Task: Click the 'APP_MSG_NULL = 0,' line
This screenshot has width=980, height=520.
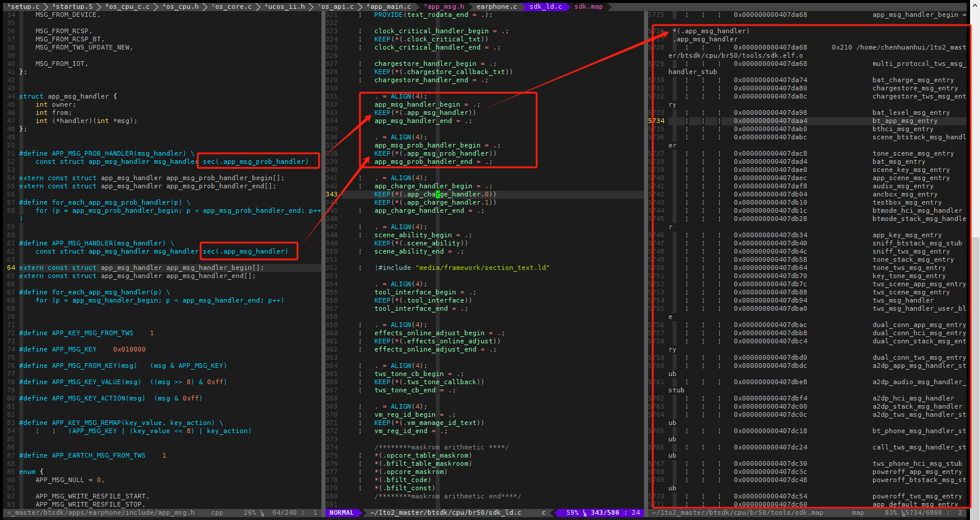Action: pyautogui.click(x=70, y=480)
